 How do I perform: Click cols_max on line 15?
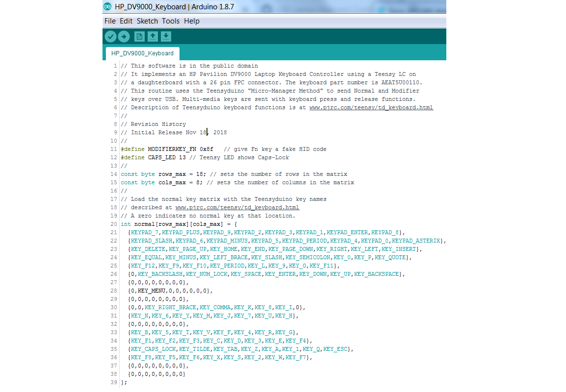(x=172, y=182)
